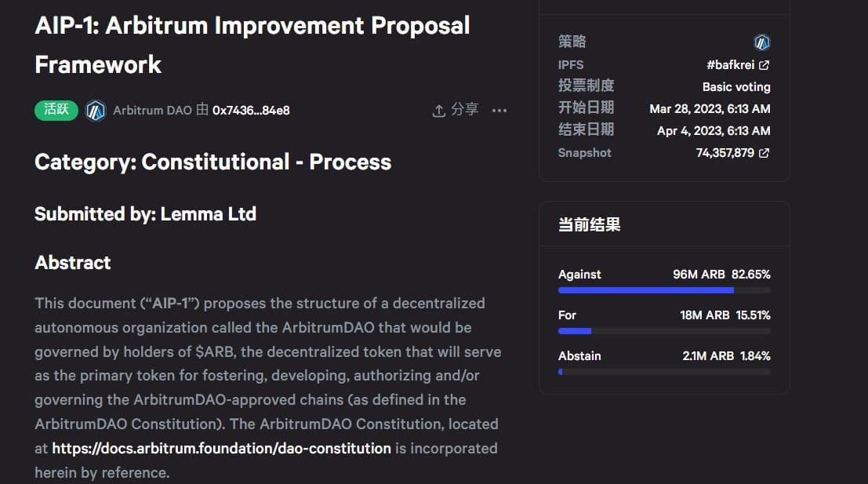
Task: Open the IPFS external link icon
Action: (x=765, y=64)
